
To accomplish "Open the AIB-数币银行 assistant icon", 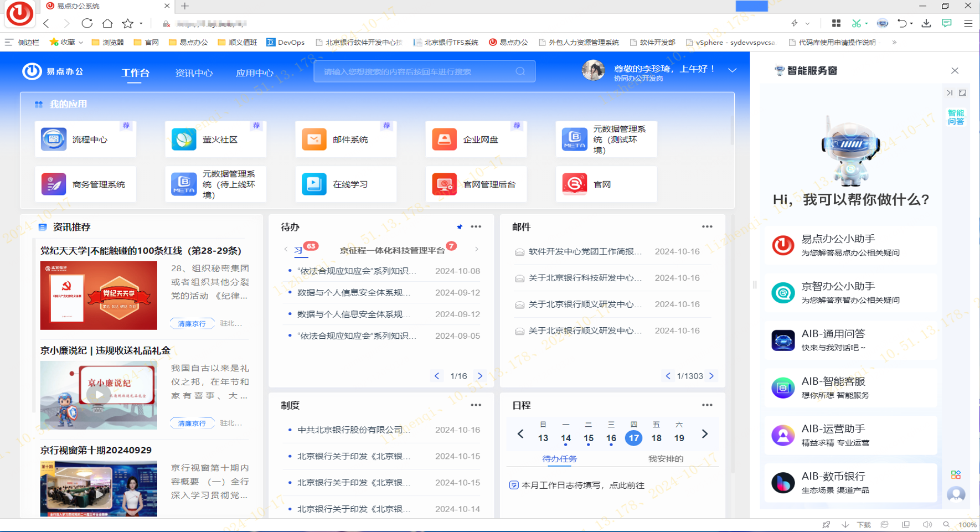I will [x=783, y=483].
